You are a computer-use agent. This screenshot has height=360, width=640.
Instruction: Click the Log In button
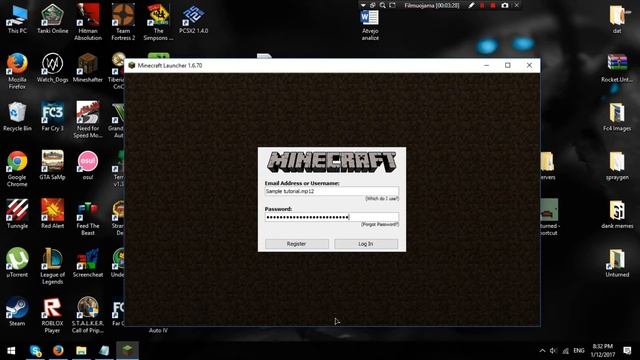tap(366, 244)
